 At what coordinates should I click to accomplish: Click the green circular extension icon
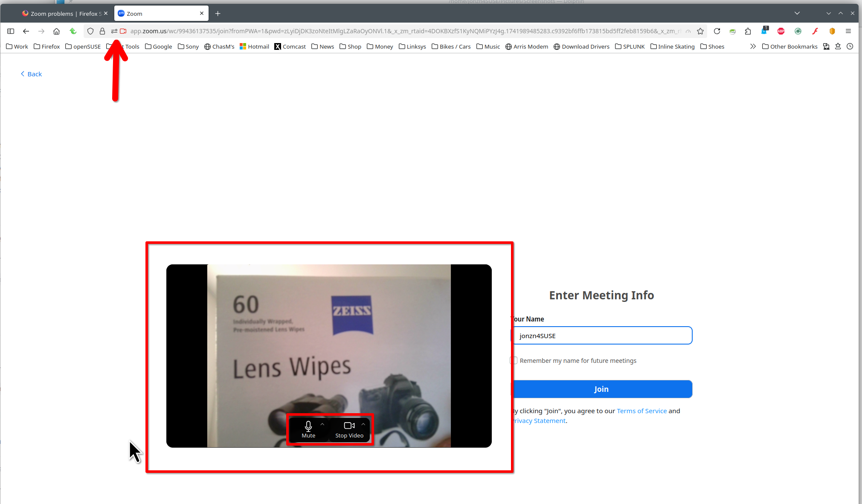(798, 31)
